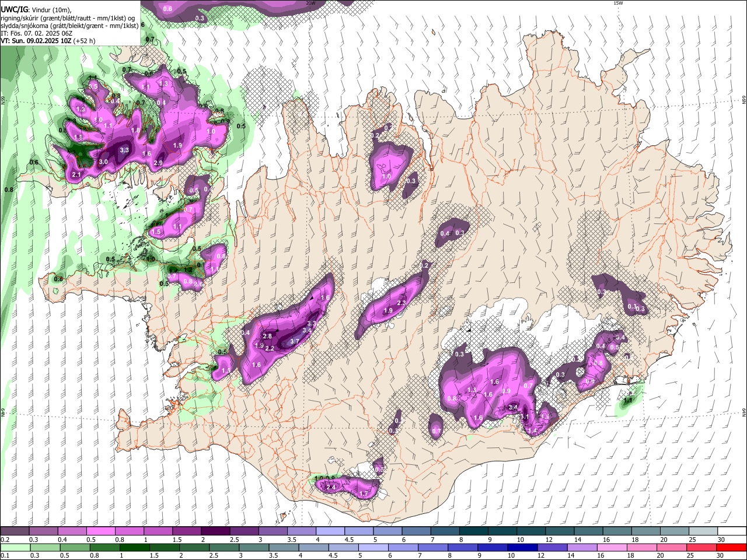Click the 'slydda/snjókoma (grátt/bleikt/grænt' header line

(x=69, y=26)
